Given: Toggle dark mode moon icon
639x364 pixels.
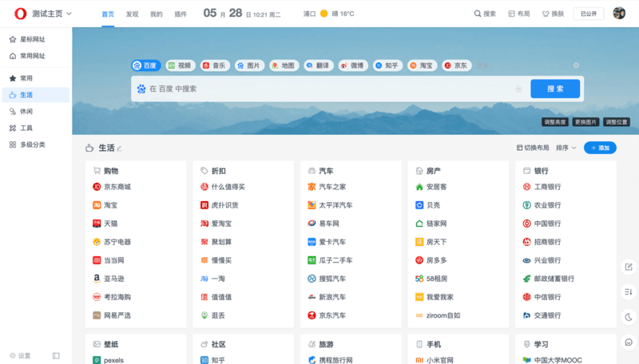Looking at the screenshot, I should (629, 317).
